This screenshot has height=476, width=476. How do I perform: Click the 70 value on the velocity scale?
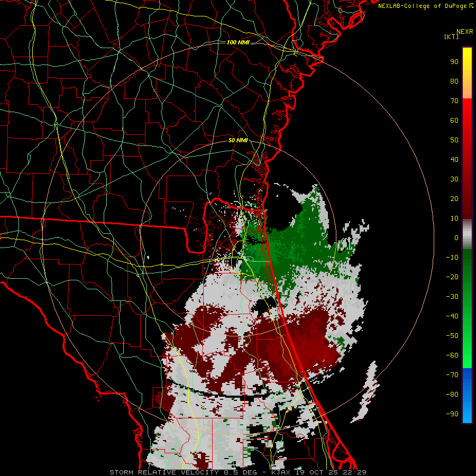point(454,101)
